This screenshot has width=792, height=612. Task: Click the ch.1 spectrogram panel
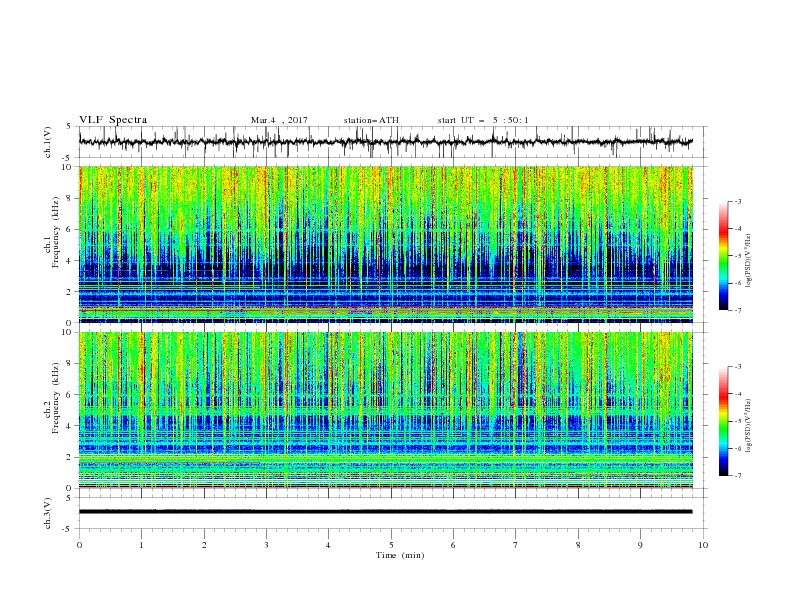[x=385, y=244]
